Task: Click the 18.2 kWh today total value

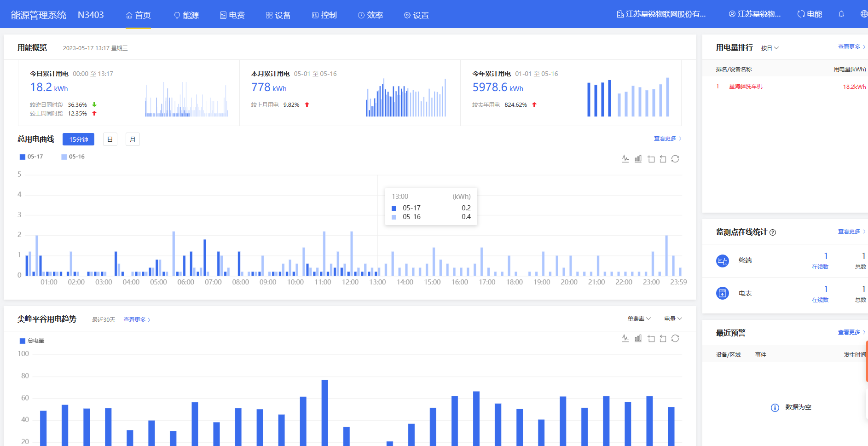Action: point(49,87)
